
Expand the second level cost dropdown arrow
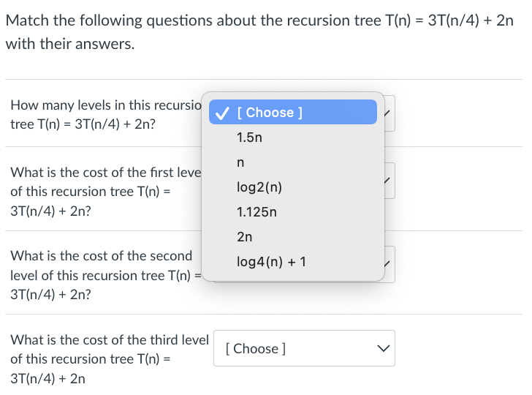(388, 264)
